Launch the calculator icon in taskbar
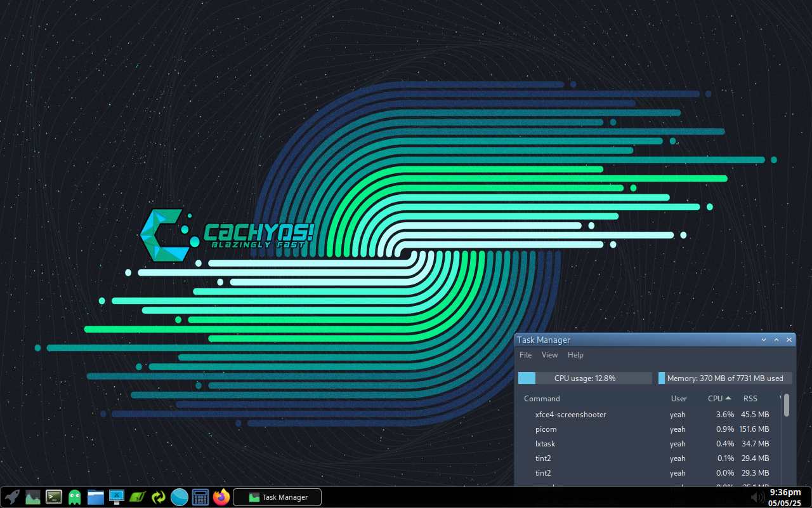This screenshot has height=508, width=812. [200, 497]
